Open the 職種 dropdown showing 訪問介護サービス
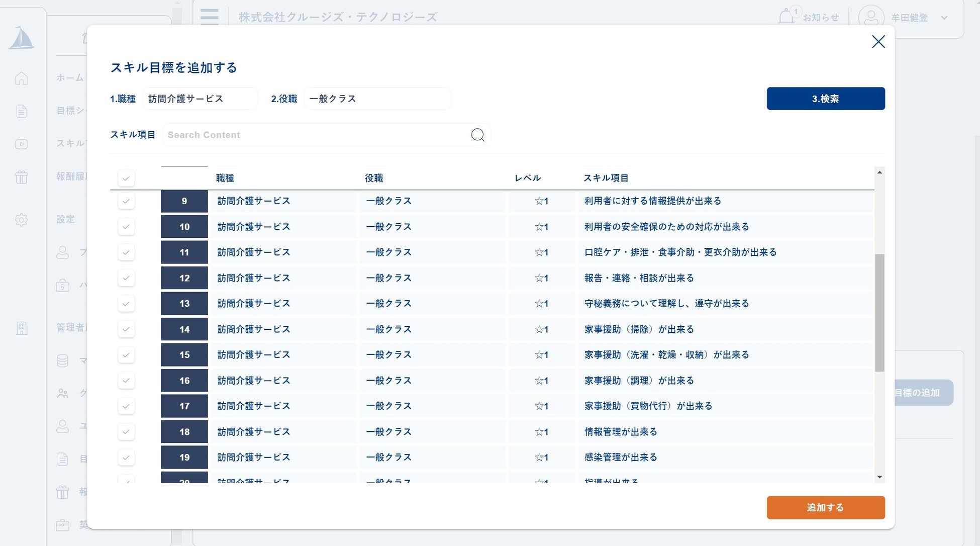 coord(200,99)
